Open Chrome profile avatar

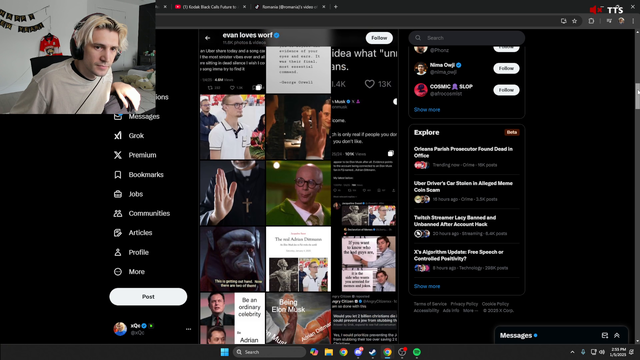(x=621, y=21)
